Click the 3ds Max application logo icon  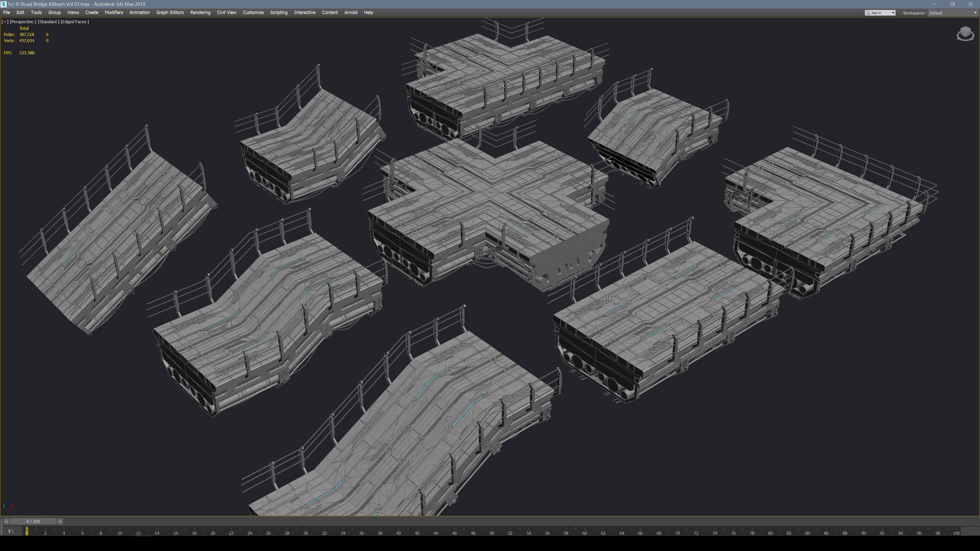(4, 4)
